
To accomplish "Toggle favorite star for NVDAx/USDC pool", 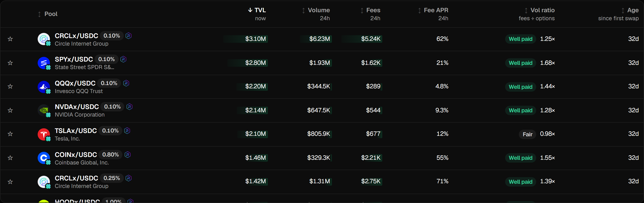I will click(x=10, y=110).
